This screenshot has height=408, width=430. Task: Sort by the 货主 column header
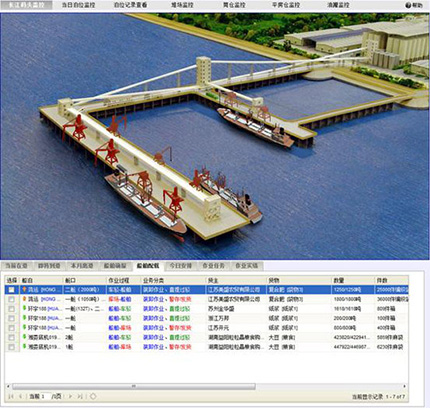click(x=213, y=280)
